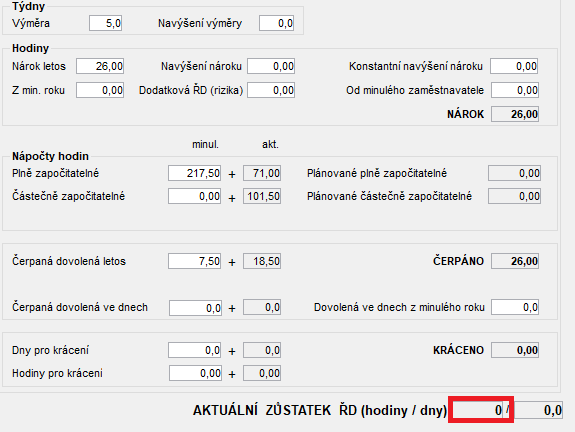Click the Navýšení nároku field
575x432 pixels.
click(x=271, y=66)
